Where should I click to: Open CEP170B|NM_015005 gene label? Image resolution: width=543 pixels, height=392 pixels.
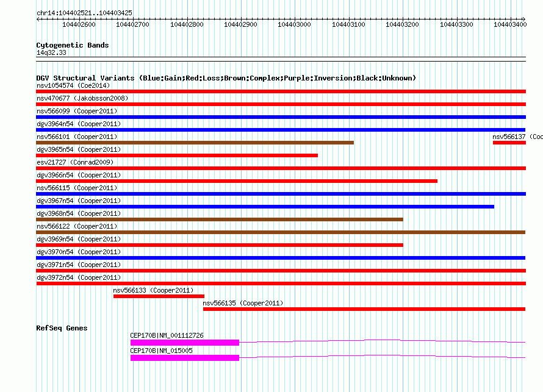pyautogui.click(x=162, y=351)
